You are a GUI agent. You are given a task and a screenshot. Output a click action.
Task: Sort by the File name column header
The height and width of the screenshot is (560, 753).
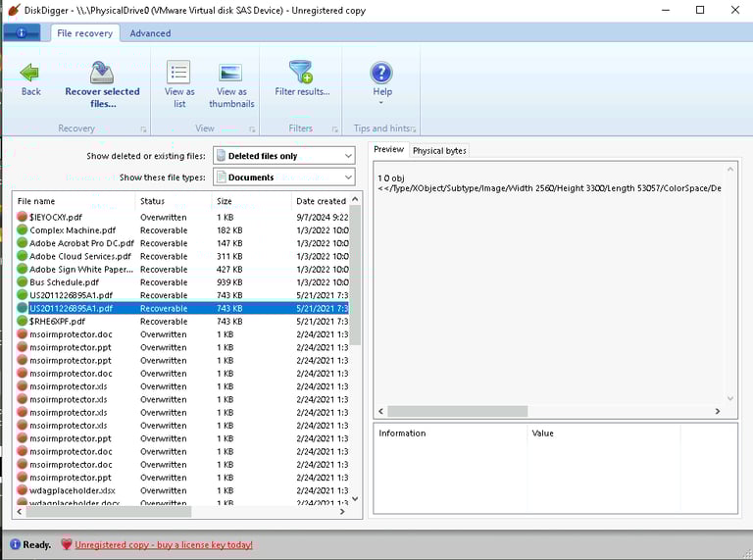point(75,201)
